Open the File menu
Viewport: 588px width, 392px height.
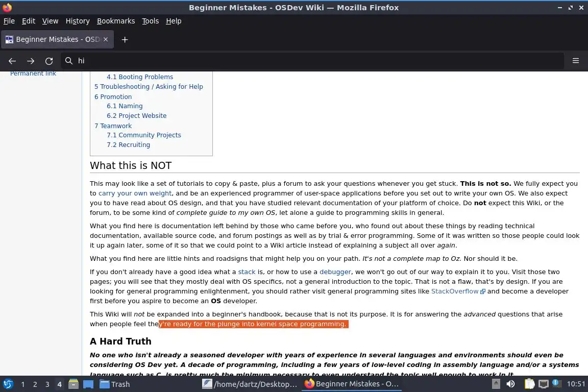coord(9,21)
